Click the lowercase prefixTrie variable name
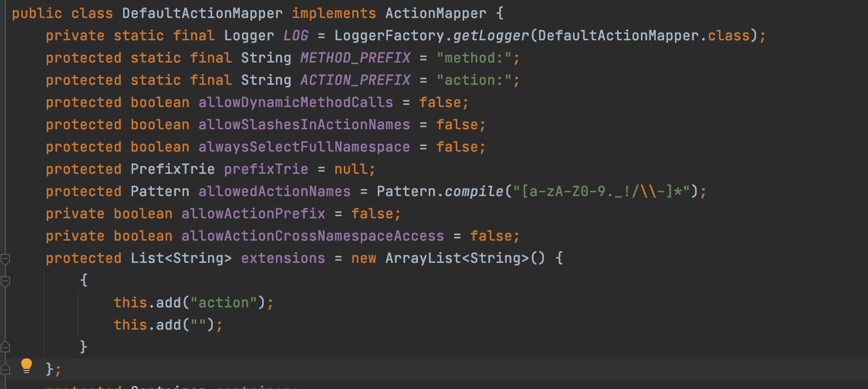 [266, 169]
